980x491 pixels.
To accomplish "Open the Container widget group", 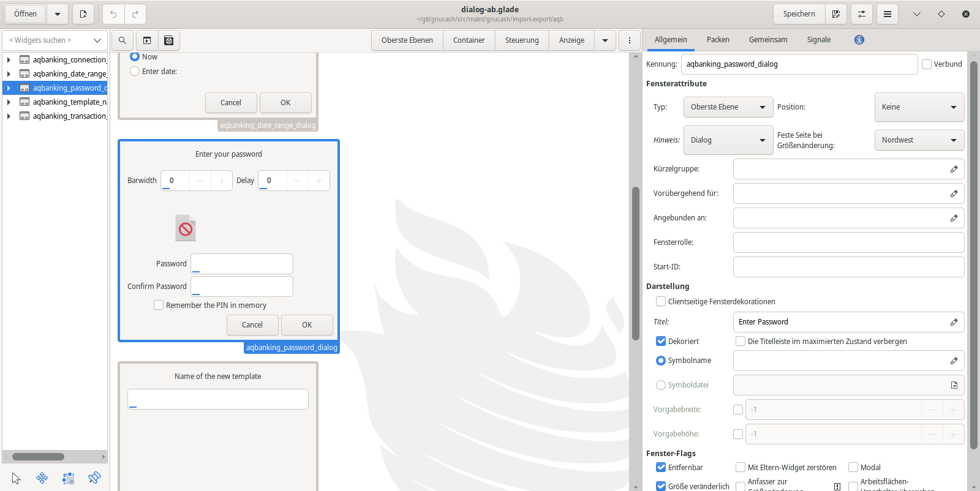I will pos(469,40).
